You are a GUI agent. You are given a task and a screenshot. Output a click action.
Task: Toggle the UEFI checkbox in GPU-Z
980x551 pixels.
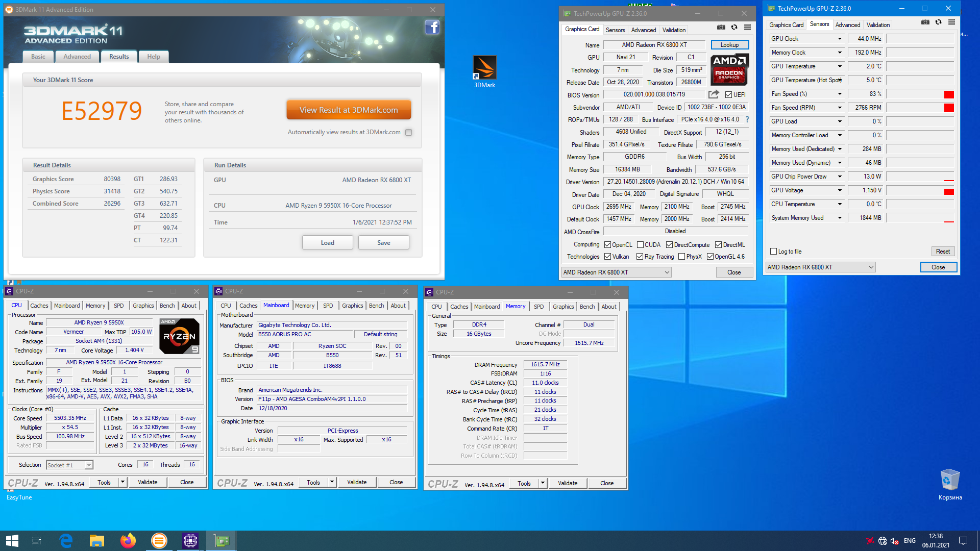(x=728, y=95)
